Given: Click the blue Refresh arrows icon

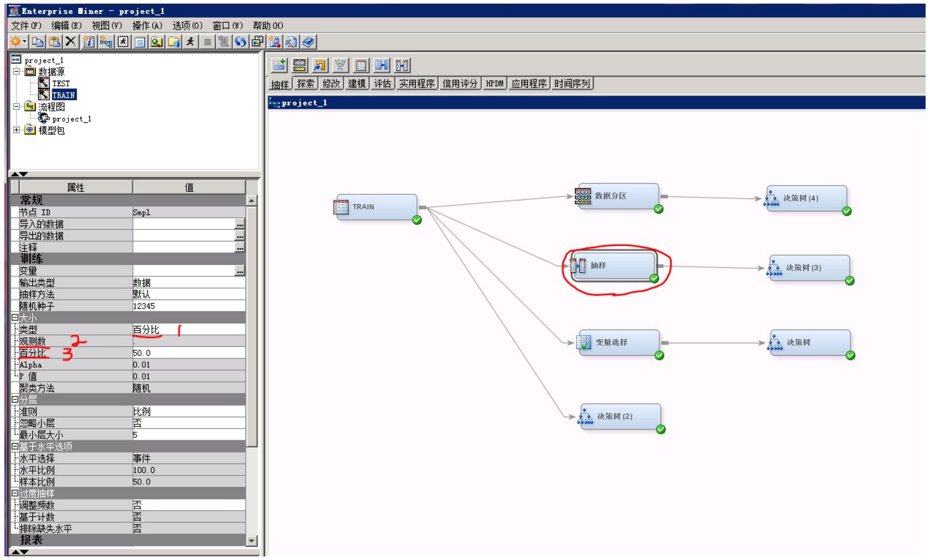Looking at the screenshot, I should click(240, 42).
